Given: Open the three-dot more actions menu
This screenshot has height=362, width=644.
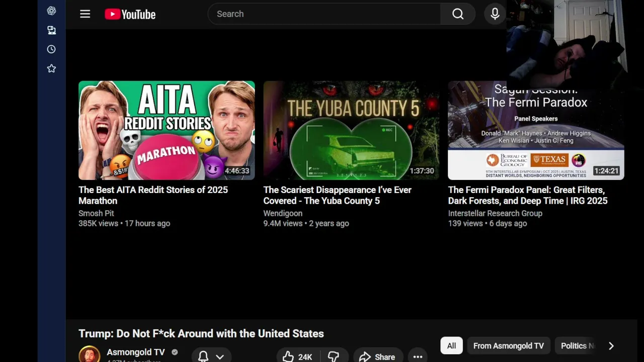Looking at the screenshot, I should pyautogui.click(x=418, y=356).
